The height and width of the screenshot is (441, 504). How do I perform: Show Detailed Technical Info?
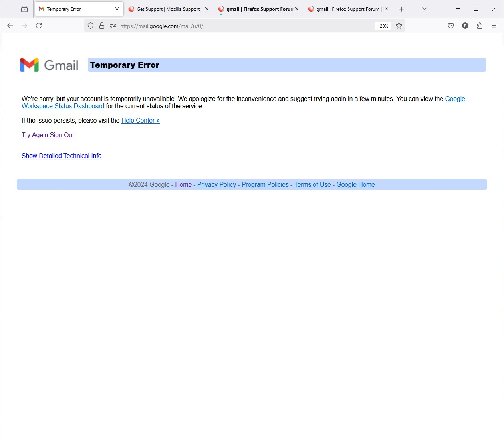coord(62,156)
